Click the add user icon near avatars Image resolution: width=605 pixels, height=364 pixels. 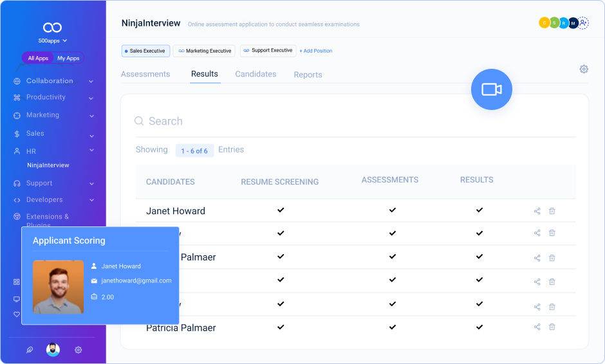point(583,23)
